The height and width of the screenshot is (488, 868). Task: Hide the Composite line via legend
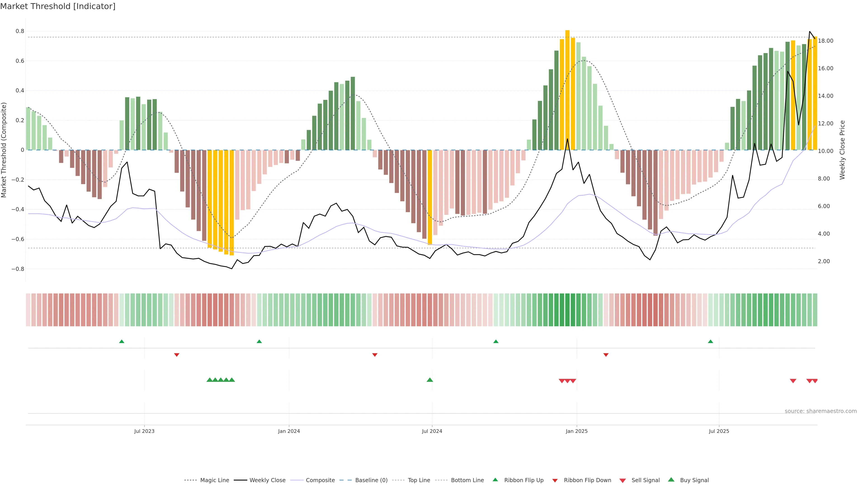[320, 480]
